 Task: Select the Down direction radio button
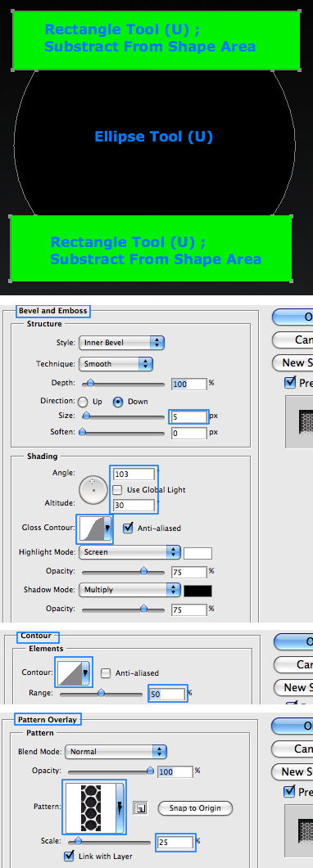117,402
